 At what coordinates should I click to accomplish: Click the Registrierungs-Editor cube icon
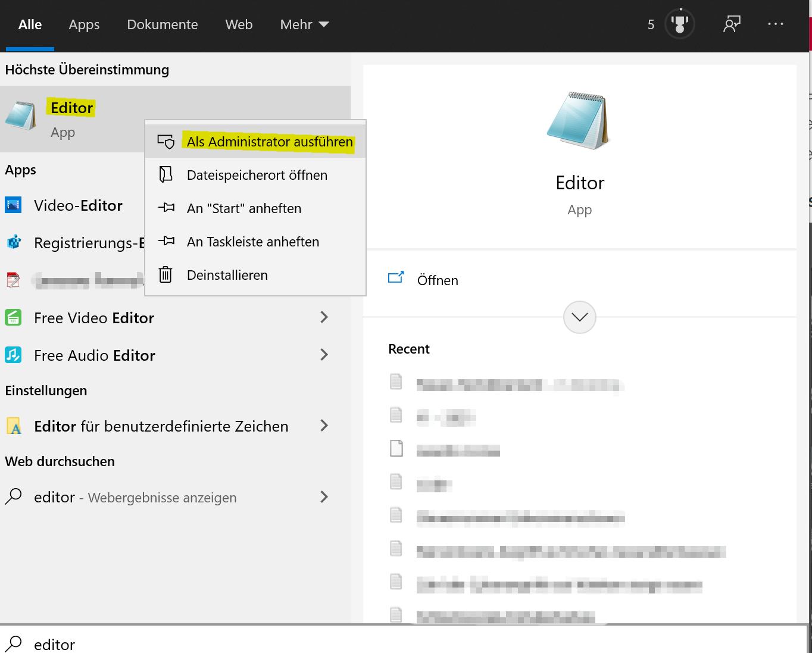[x=14, y=242]
